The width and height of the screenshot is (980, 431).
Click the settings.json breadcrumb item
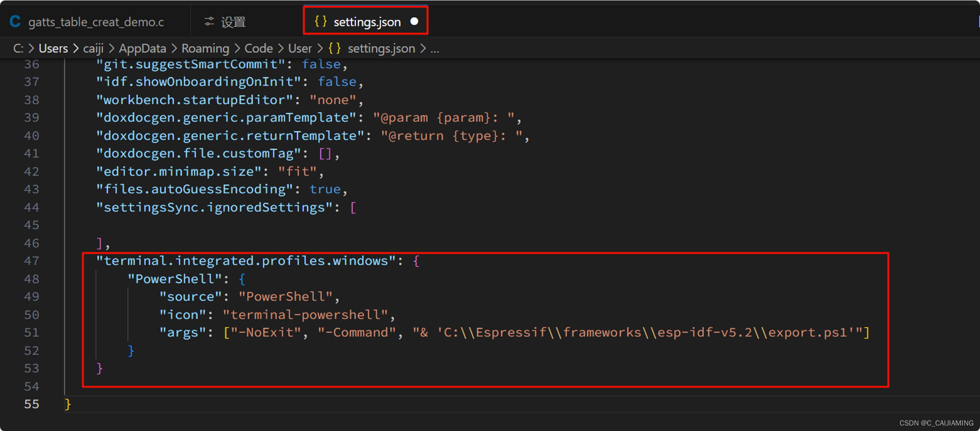381,49
